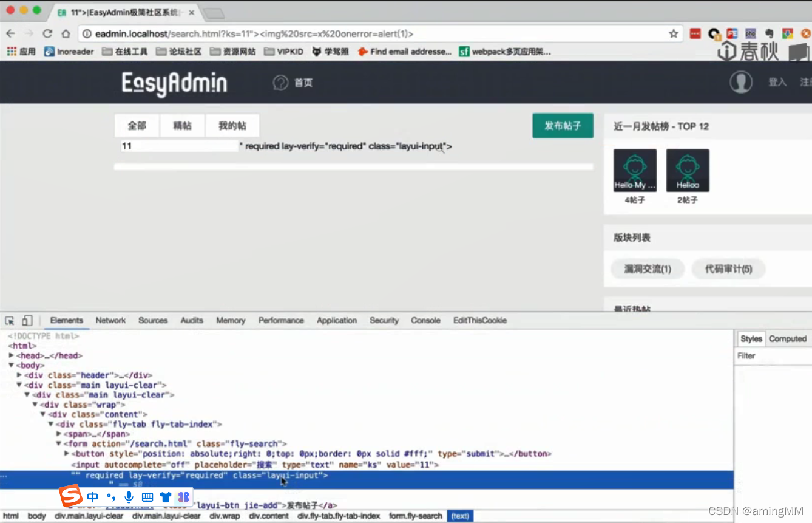Screen dimensions: 812x523
Task: Select form.fly-search in the DOM breadcrumb
Action: tap(415, 516)
